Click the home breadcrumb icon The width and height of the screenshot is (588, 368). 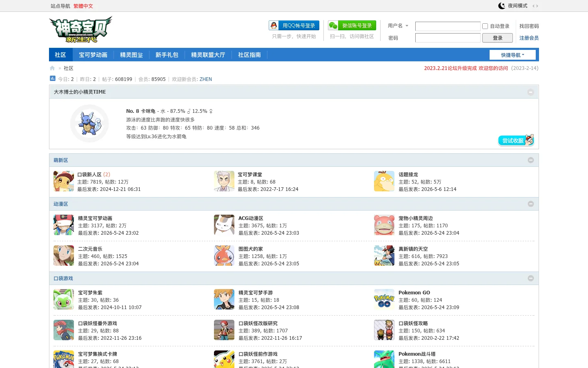pos(52,68)
